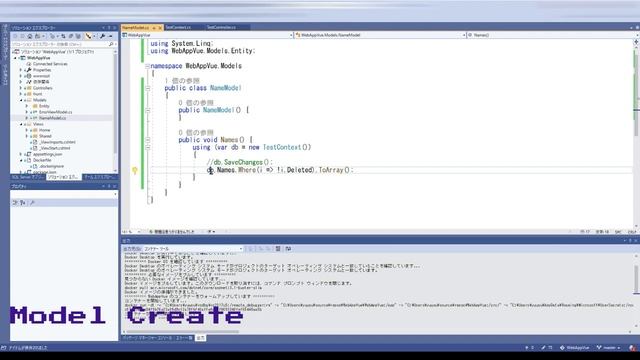Select NameModel.cs in Solution Explorer
Screen dimensions: 640x360
coord(52,118)
